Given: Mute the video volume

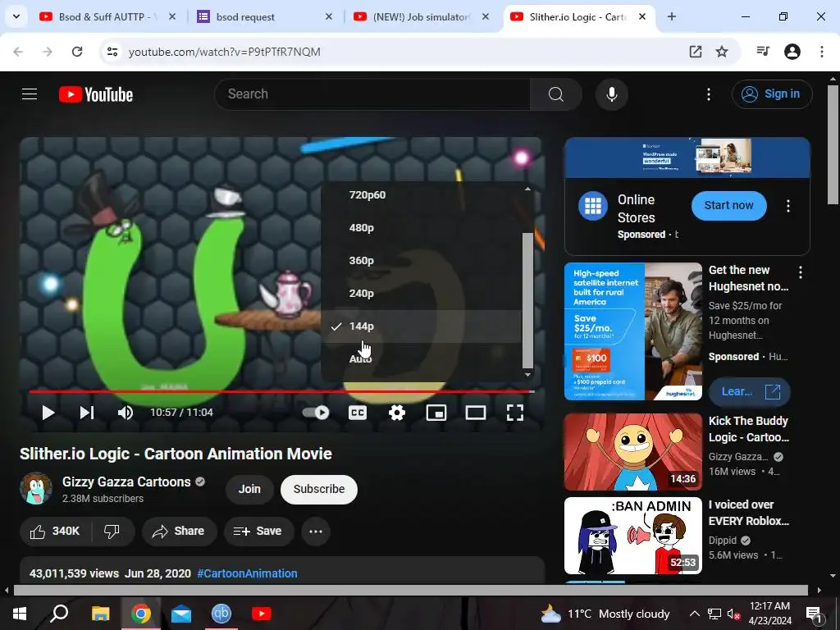Looking at the screenshot, I should pyautogui.click(x=125, y=413).
